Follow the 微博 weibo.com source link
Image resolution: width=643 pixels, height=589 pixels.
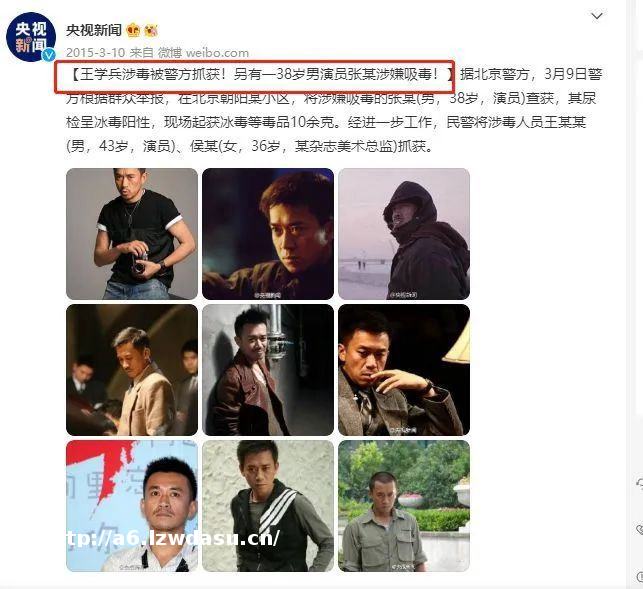click(203, 53)
